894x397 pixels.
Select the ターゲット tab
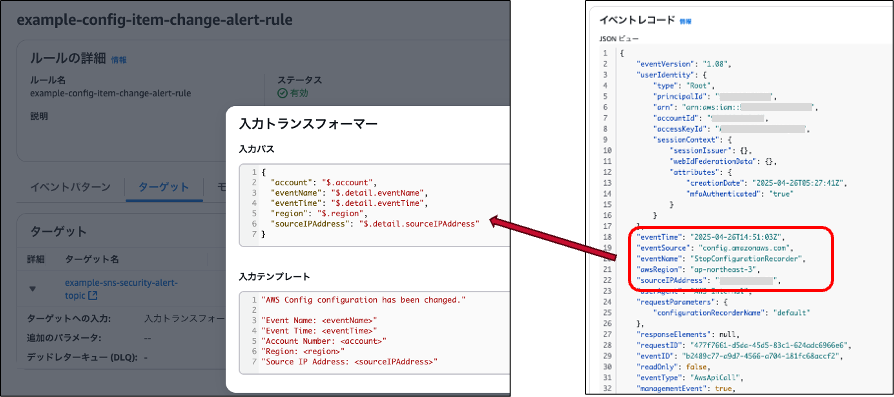tap(164, 187)
